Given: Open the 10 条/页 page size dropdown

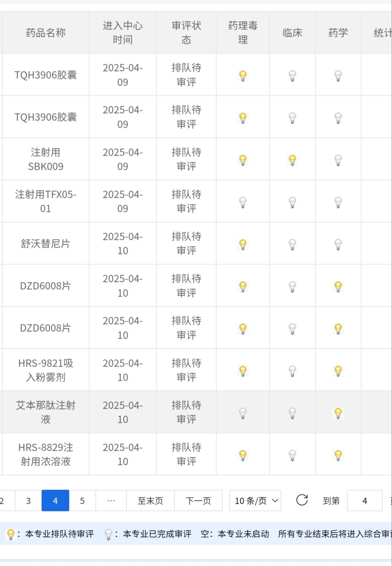Looking at the screenshot, I should [255, 501].
